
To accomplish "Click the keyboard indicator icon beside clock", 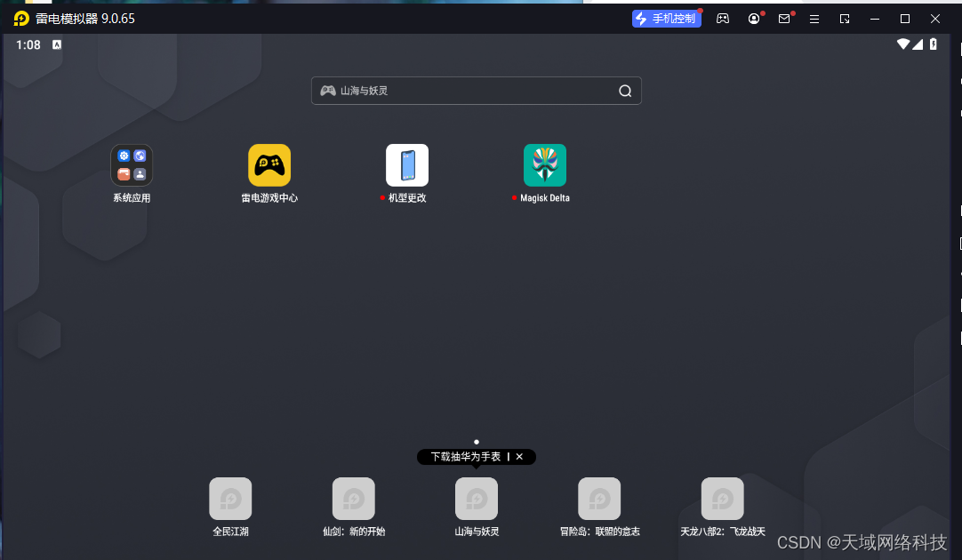I will (57, 44).
